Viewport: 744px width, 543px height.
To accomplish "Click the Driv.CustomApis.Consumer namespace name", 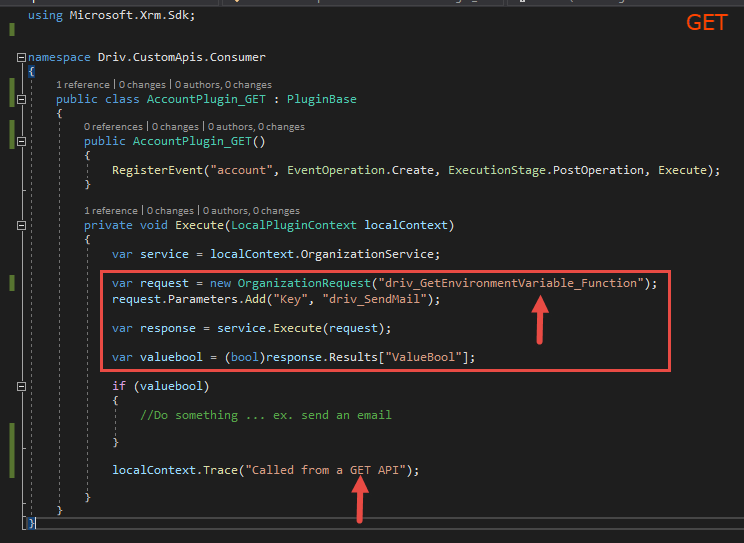I will [x=181, y=57].
